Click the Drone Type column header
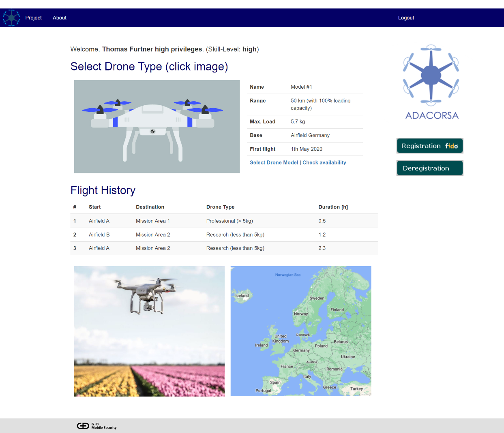504x433 pixels. 220,207
